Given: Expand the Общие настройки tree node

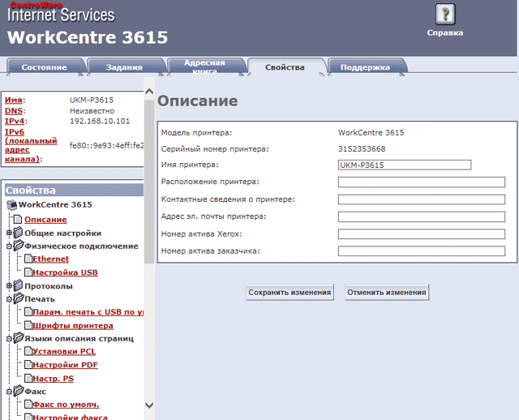Looking at the screenshot, I should (9, 233).
